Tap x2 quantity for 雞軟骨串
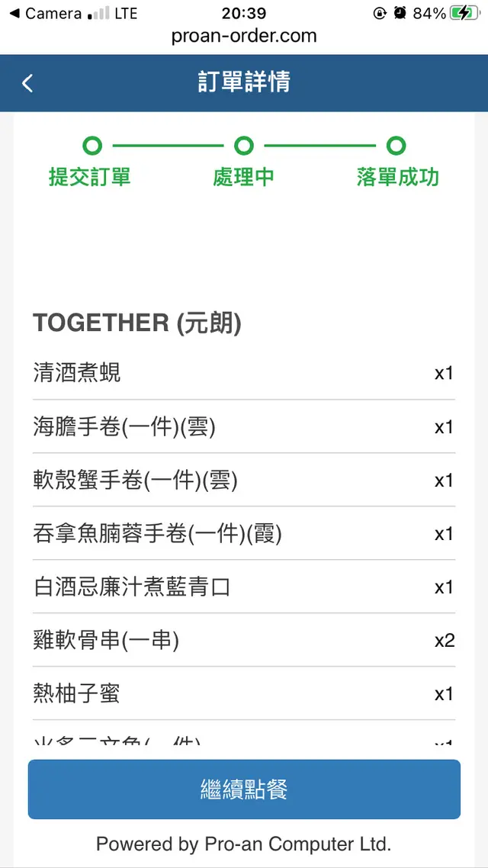This screenshot has width=488, height=868. click(x=445, y=640)
